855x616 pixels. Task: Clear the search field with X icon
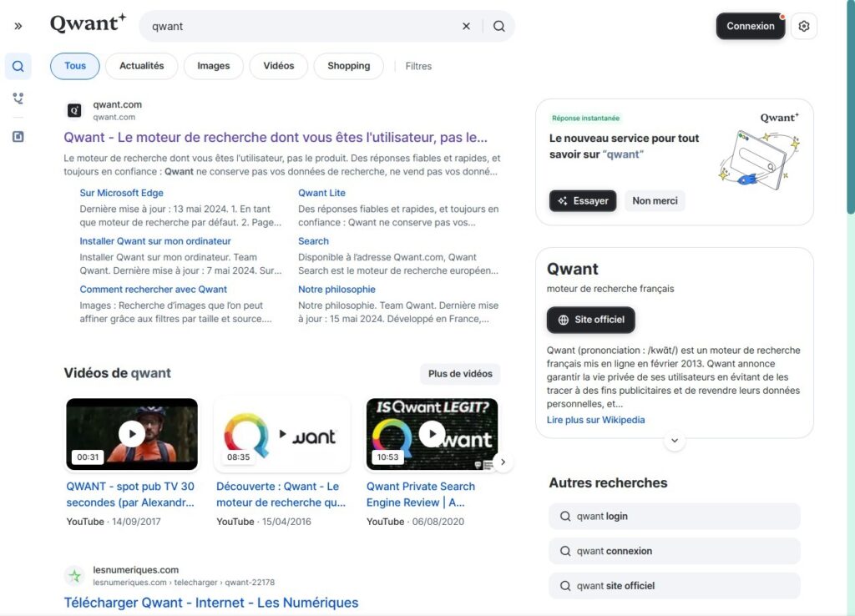coord(466,26)
